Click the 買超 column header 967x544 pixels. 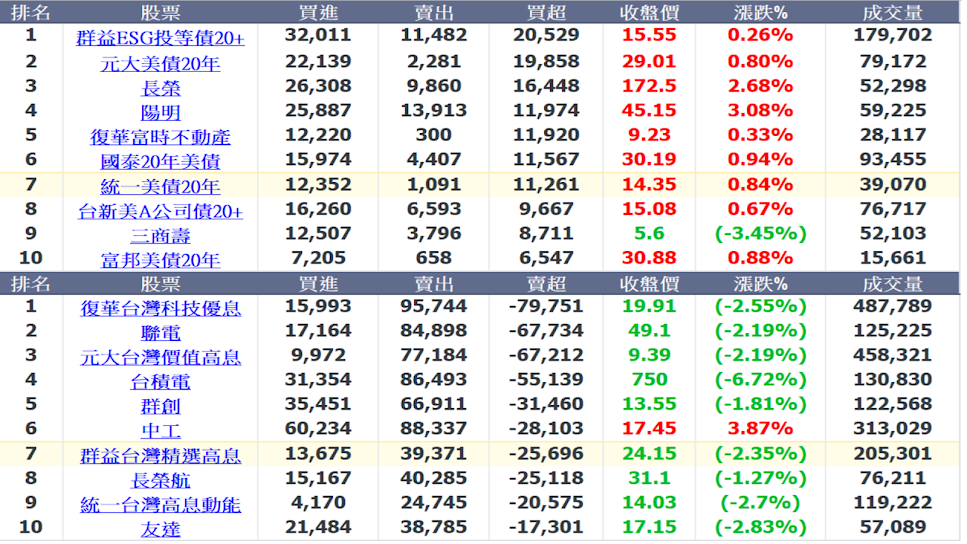coord(546,13)
